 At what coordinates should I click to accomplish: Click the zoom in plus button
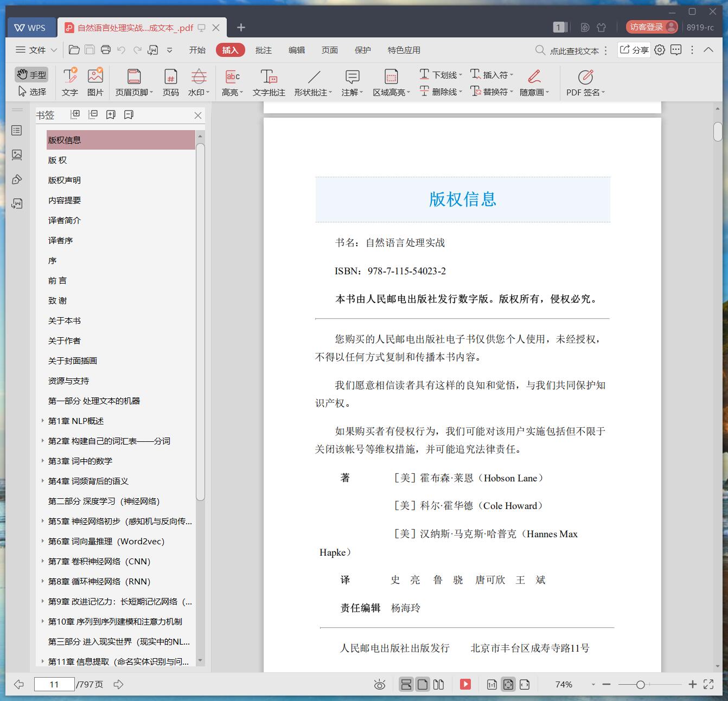(x=692, y=685)
